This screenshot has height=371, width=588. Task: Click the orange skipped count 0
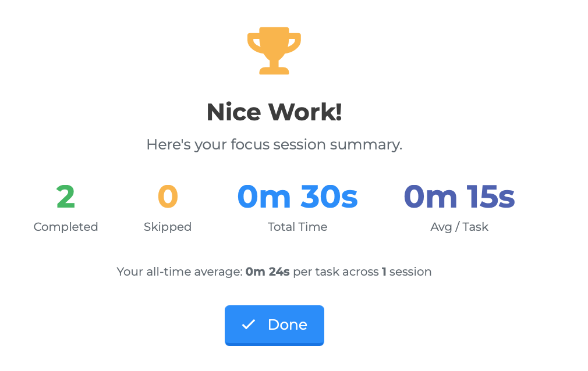(168, 197)
